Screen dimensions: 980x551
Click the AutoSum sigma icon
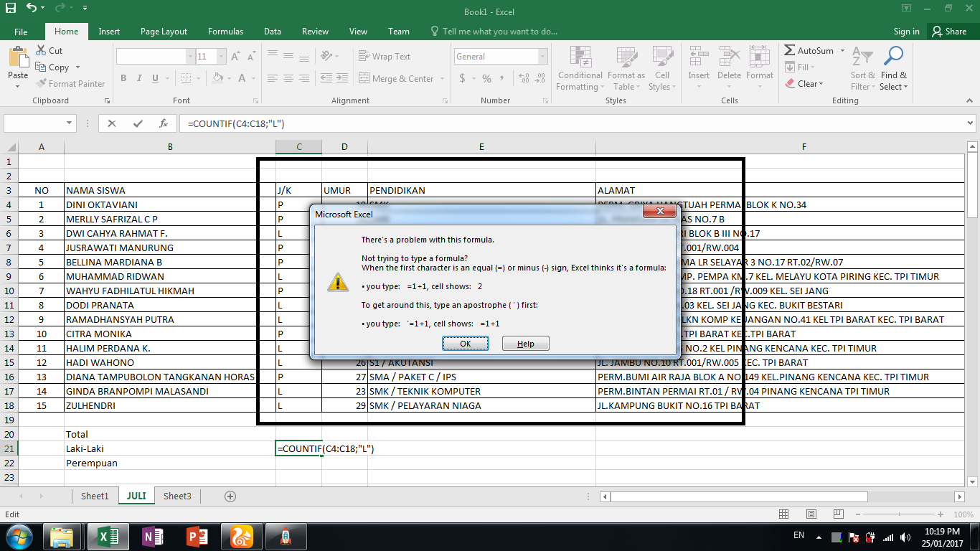click(790, 51)
